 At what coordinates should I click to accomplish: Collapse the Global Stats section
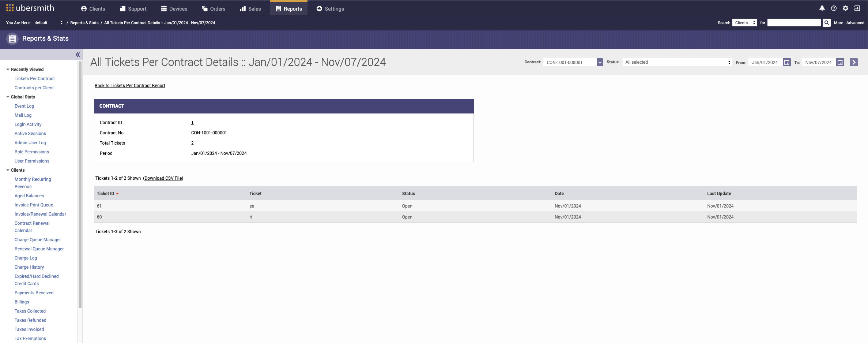tap(8, 97)
